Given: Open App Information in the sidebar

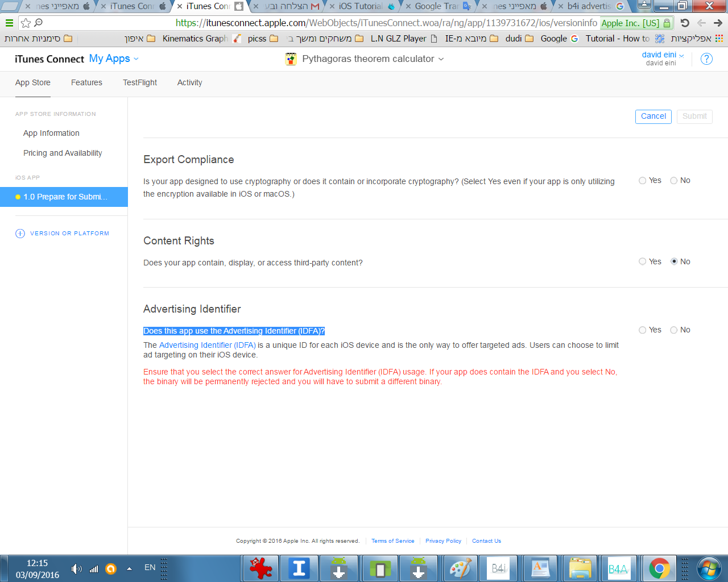Looking at the screenshot, I should (x=51, y=133).
